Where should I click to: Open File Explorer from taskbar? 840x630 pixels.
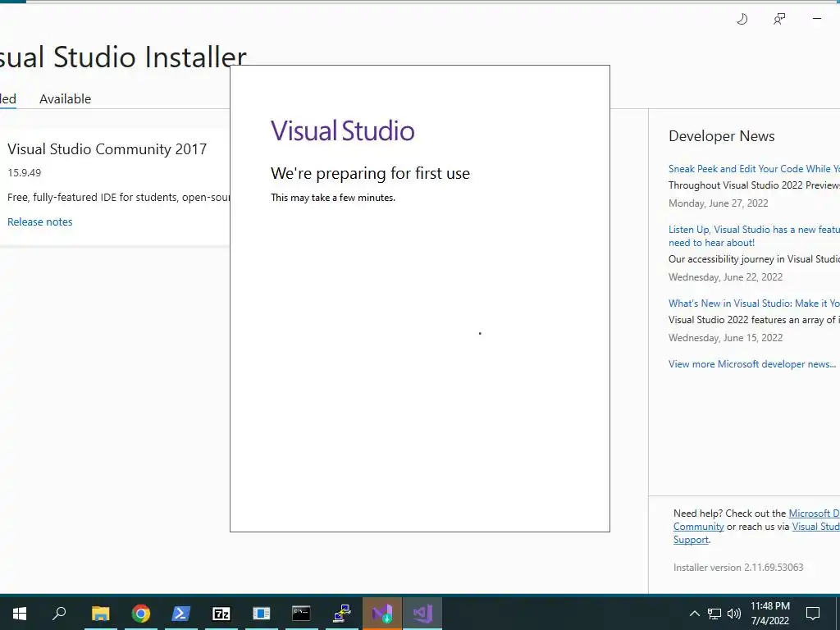pyautogui.click(x=100, y=614)
